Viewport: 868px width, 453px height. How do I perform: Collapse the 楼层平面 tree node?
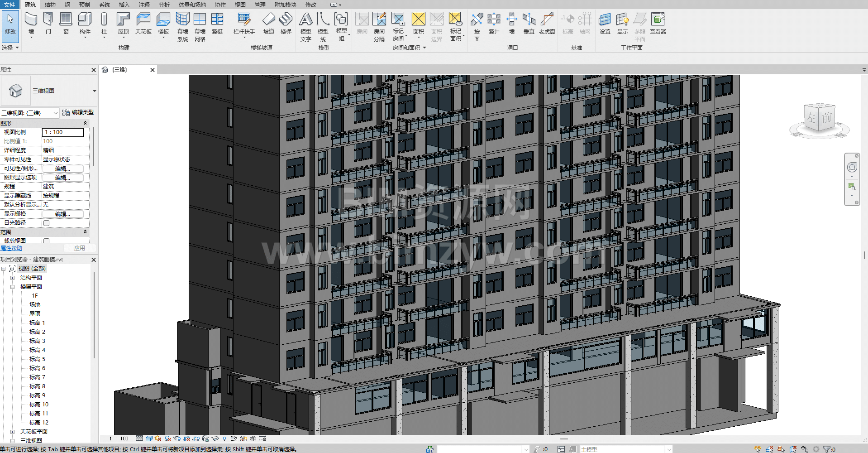(13, 287)
